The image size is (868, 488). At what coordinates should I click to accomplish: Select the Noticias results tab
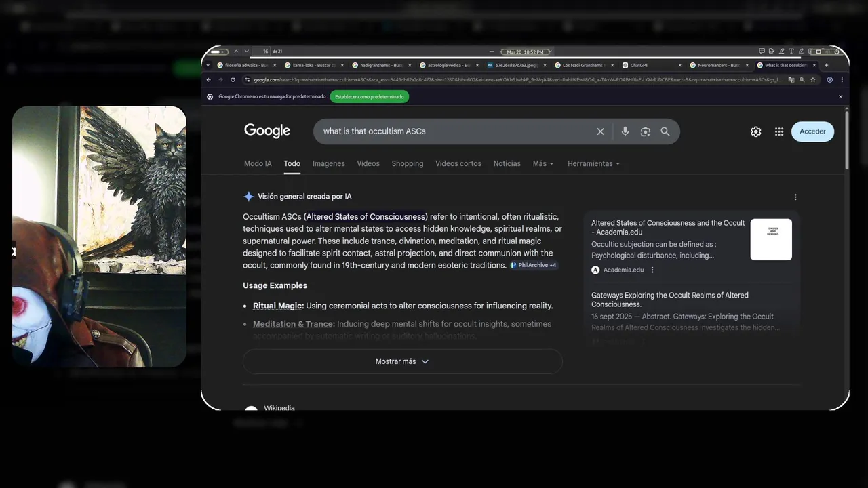coord(507,163)
